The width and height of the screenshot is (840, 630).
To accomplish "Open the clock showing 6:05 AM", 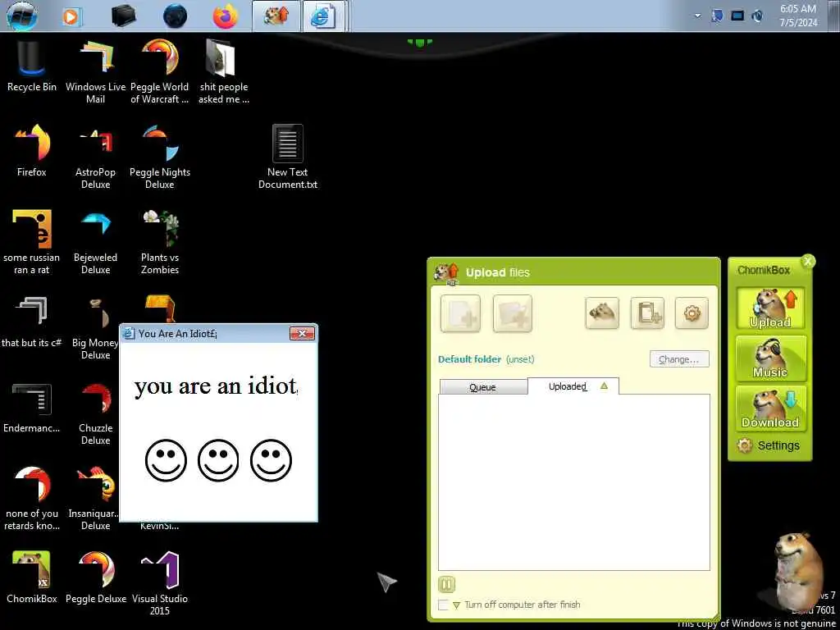I will [798, 16].
